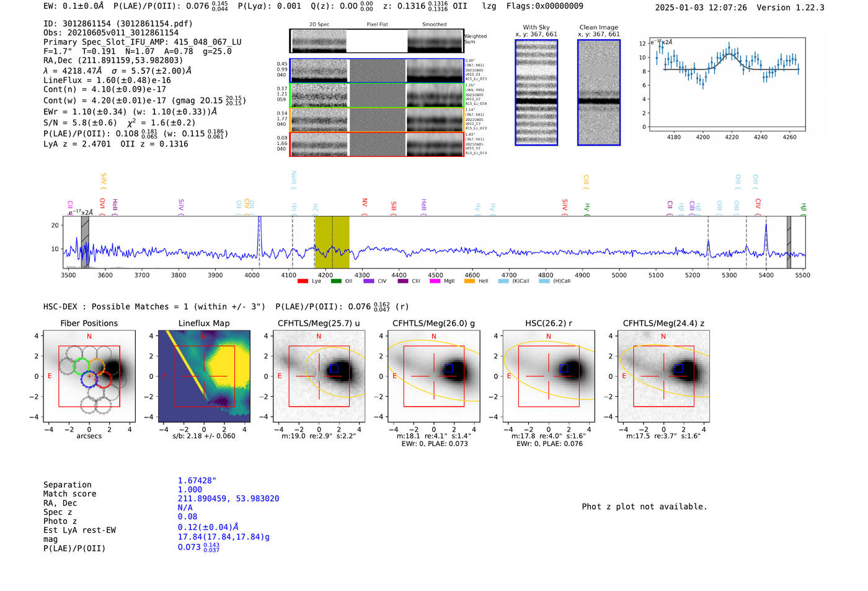Viewport: 868px width, 591px height.
Task: Click the gray hatched band near 5460 Å
Action: pos(789,242)
